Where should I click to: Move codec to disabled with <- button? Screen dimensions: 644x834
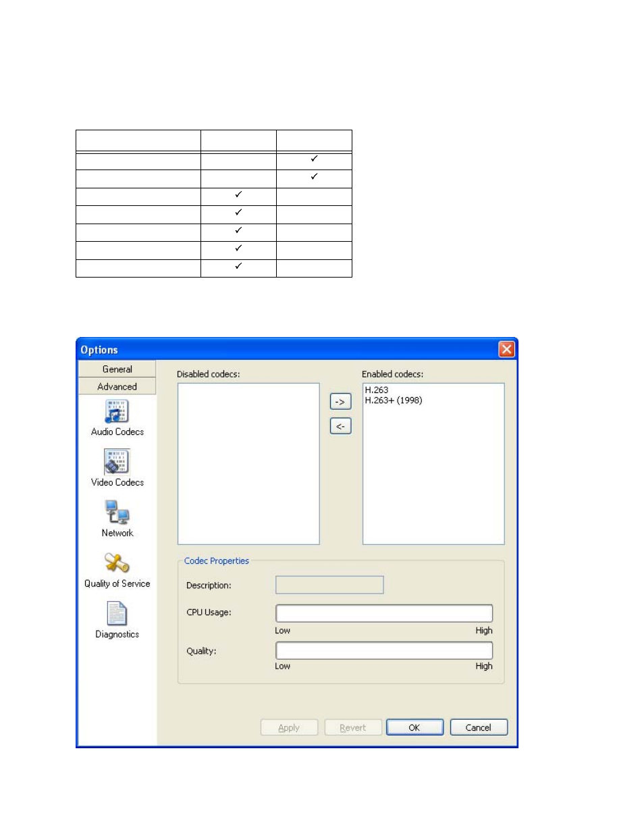[340, 426]
